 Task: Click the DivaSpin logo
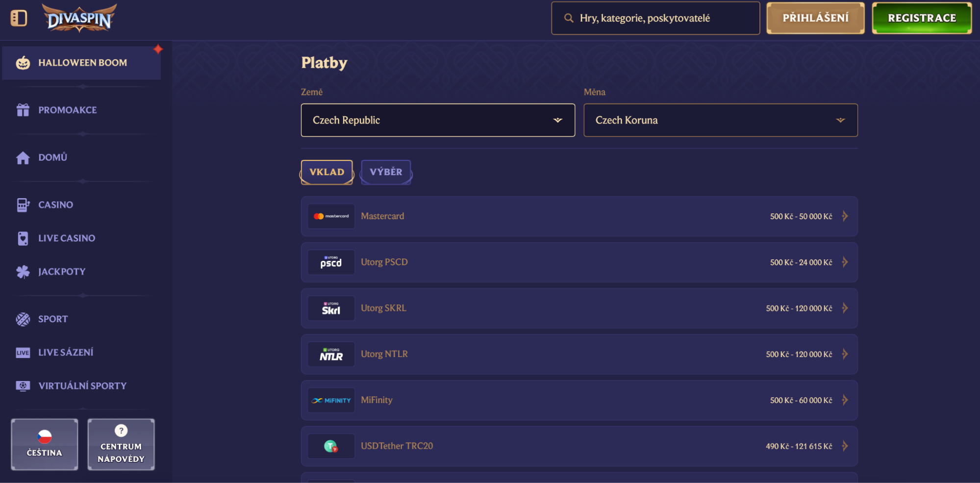point(79,18)
